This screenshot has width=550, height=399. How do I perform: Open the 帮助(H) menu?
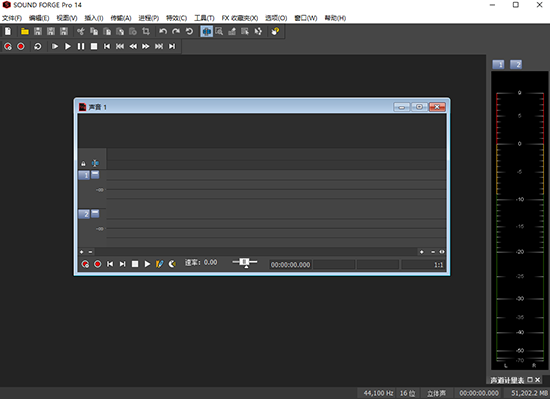[335, 18]
